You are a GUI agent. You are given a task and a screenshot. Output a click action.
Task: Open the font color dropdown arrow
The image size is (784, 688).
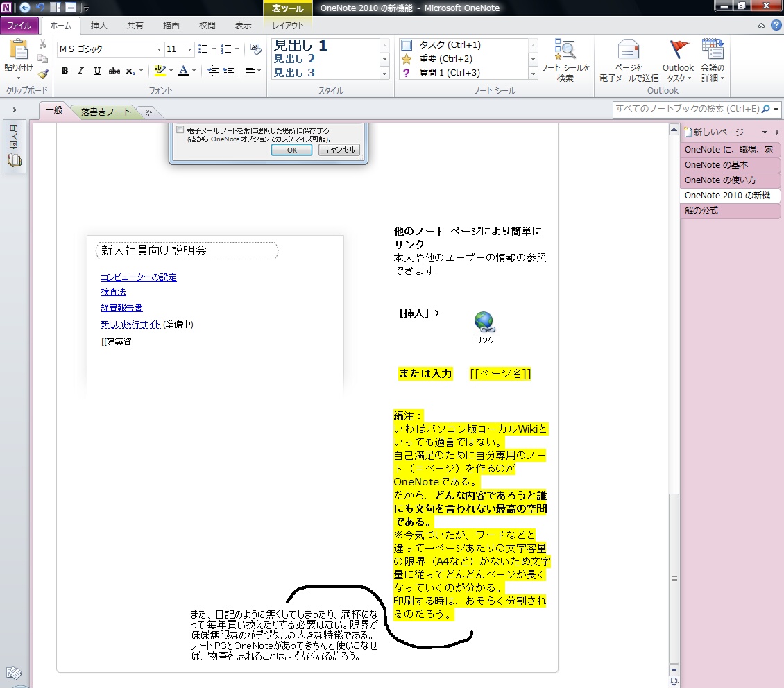[x=194, y=71]
